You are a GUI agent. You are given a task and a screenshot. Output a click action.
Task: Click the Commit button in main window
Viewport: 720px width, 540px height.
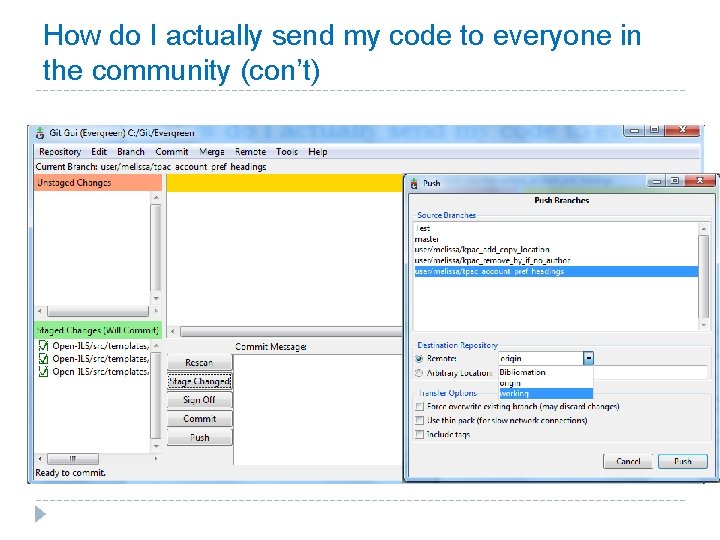200,419
